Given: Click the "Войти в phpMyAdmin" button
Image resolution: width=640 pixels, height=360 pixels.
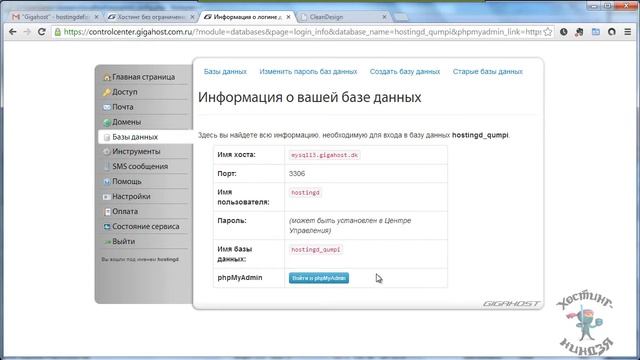Looking at the screenshot, I should [x=319, y=278].
